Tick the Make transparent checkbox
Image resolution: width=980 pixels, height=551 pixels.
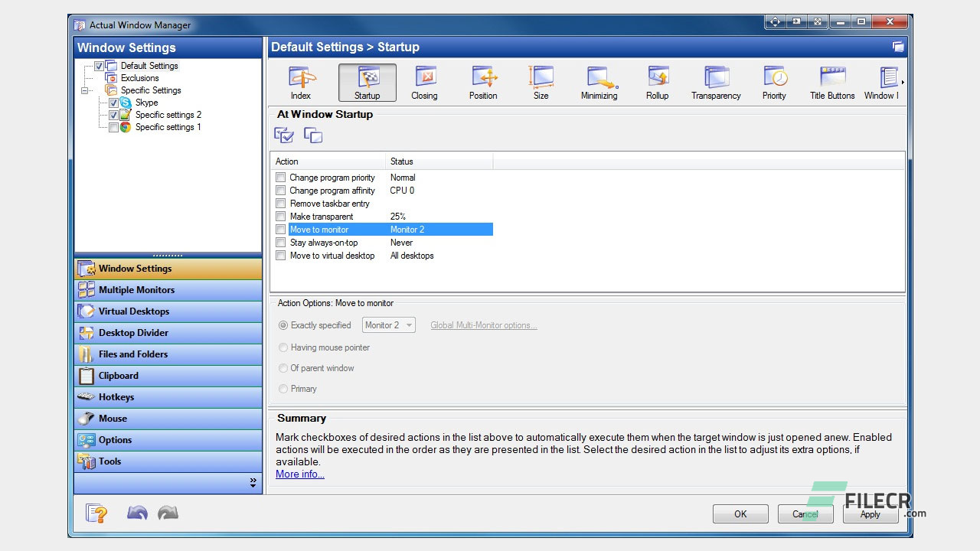click(280, 217)
